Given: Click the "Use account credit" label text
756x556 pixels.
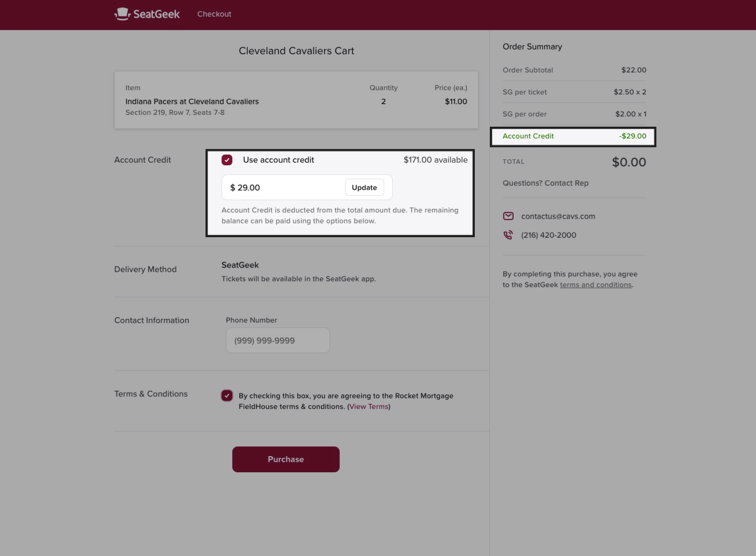Looking at the screenshot, I should tap(278, 160).
